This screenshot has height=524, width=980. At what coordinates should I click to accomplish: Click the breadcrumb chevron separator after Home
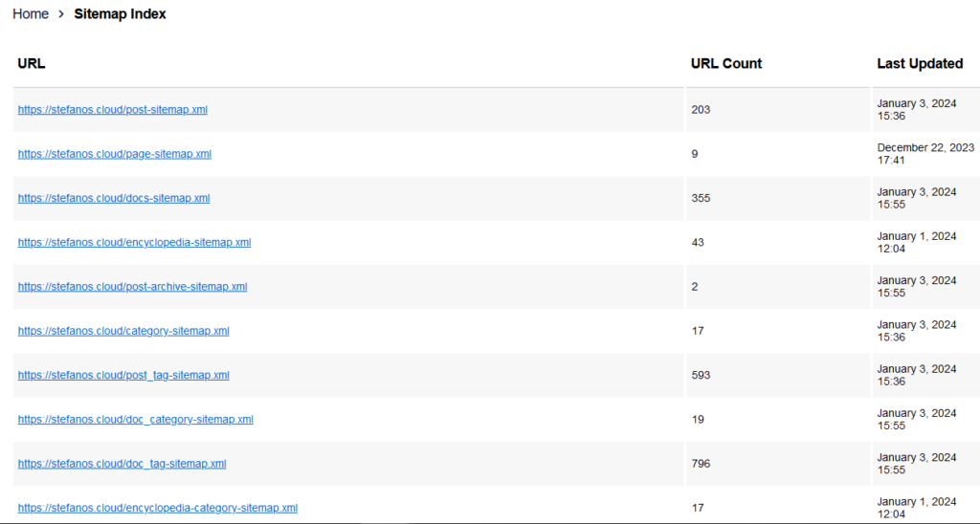(61, 13)
